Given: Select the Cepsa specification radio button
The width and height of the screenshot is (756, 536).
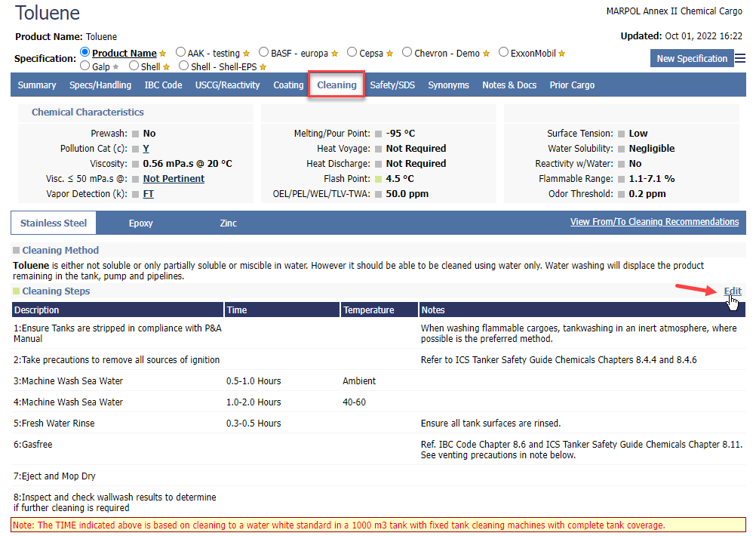Looking at the screenshot, I should pyautogui.click(x=352, y=53).
